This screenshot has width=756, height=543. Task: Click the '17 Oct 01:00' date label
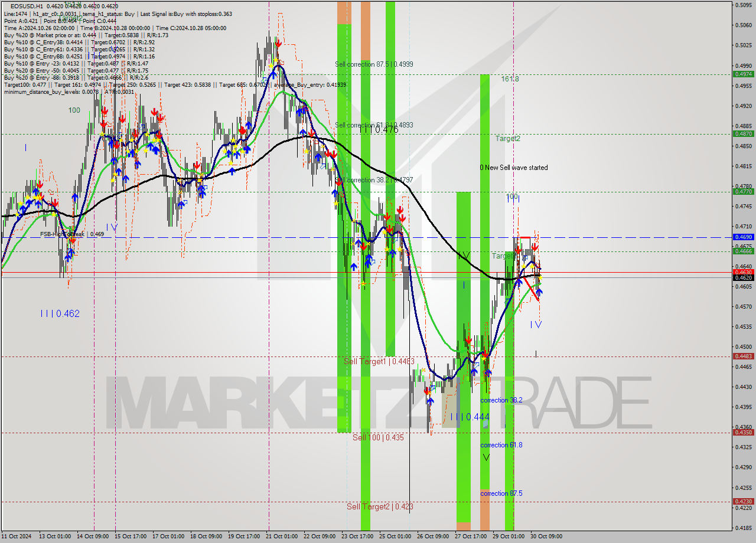[x=168, y=537]
